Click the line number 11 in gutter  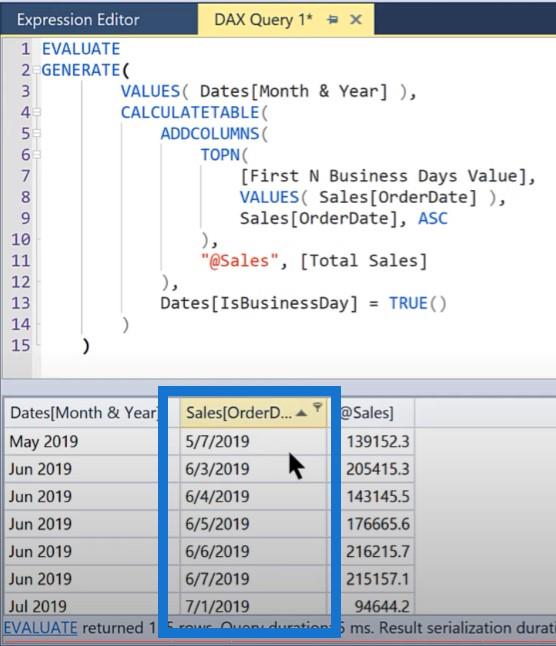[21, 261]
